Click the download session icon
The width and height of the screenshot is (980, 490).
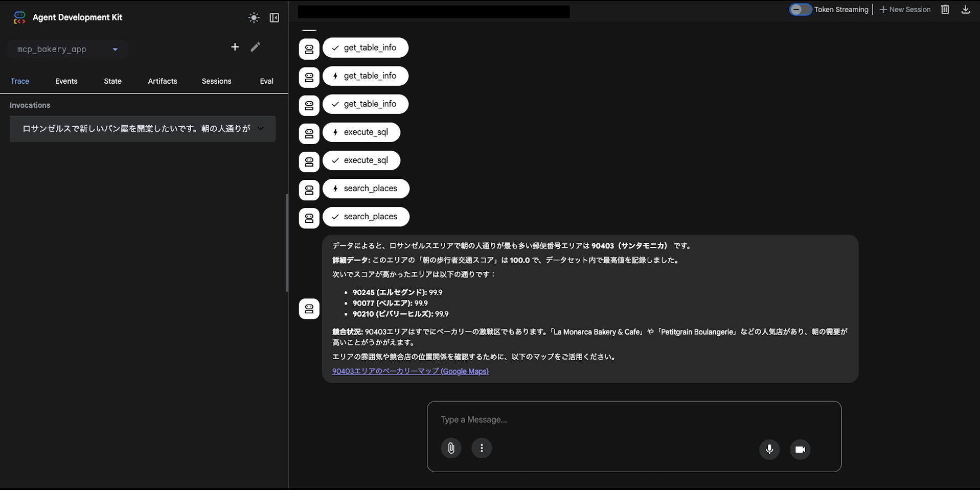coord(965,10)
